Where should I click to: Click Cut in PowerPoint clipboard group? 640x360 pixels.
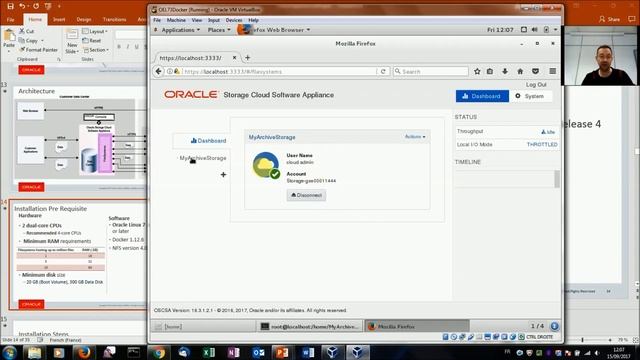pyautogui.click(x=27, y=31)
